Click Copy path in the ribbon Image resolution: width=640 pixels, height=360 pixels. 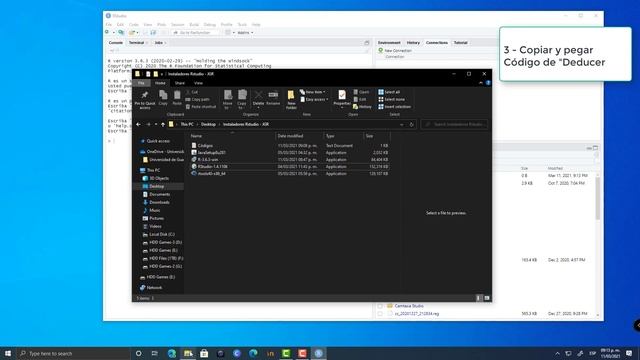click(x=198, y=100)
